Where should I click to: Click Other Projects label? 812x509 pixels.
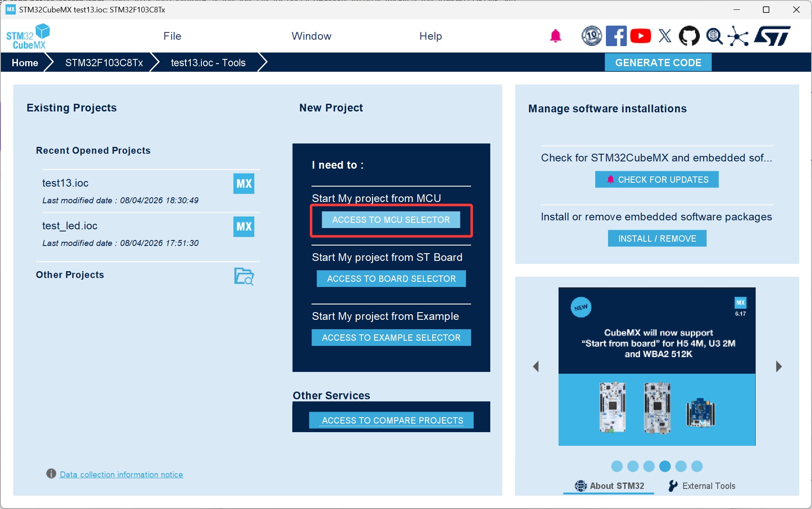[70, 275]
